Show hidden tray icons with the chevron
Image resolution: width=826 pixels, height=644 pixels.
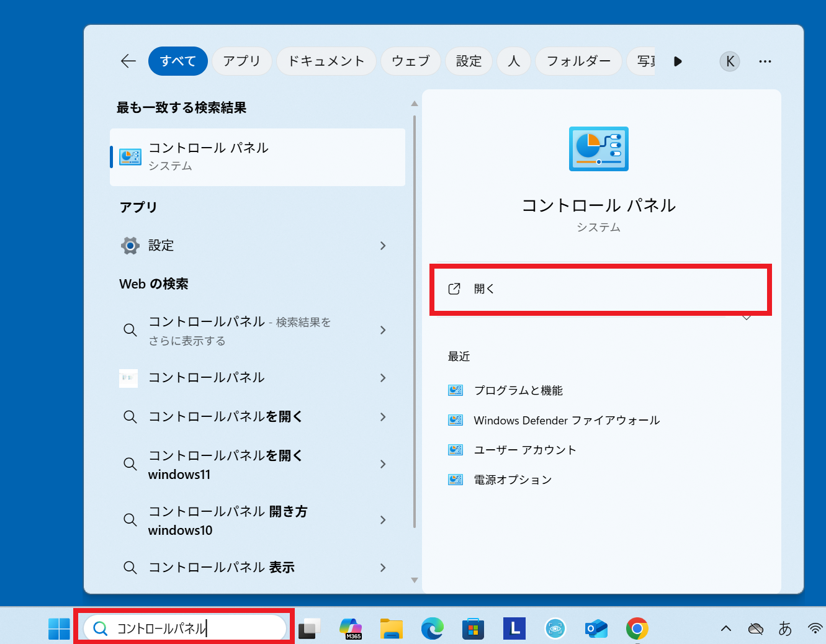725,628
